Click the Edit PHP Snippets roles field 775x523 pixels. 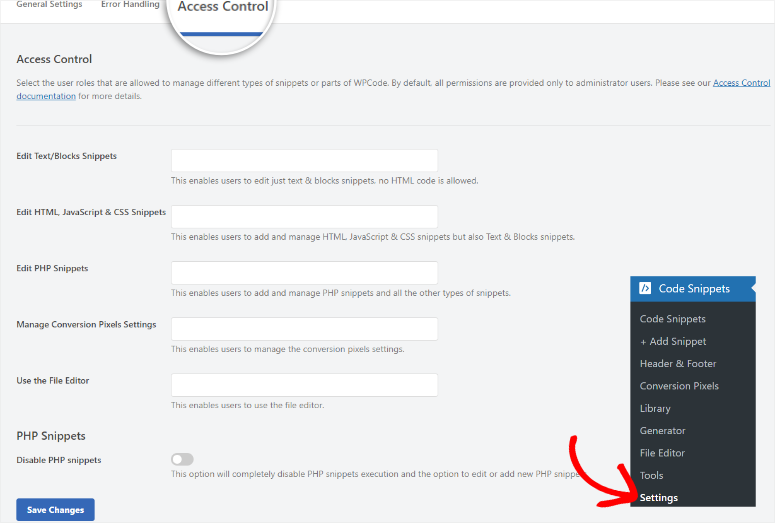304,272
